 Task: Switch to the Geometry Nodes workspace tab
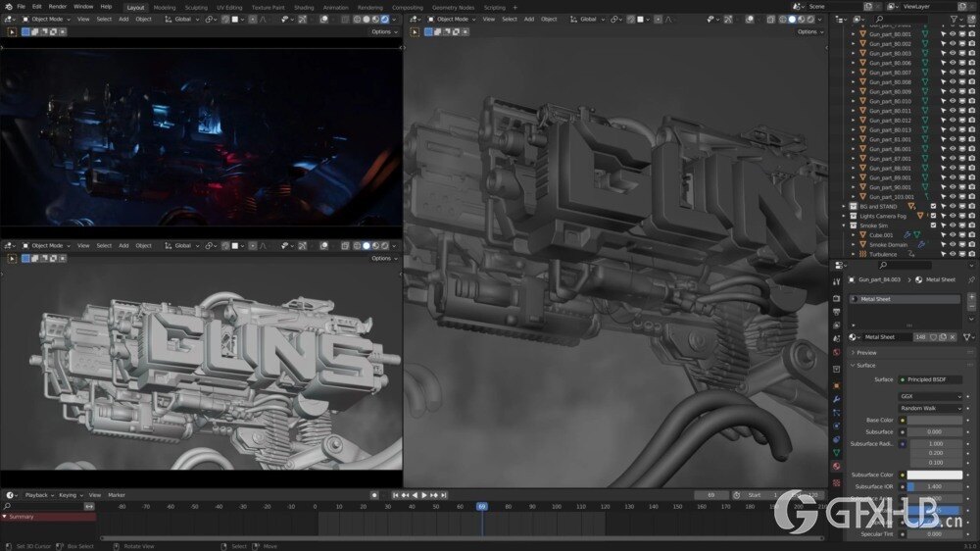coord(453,8)
